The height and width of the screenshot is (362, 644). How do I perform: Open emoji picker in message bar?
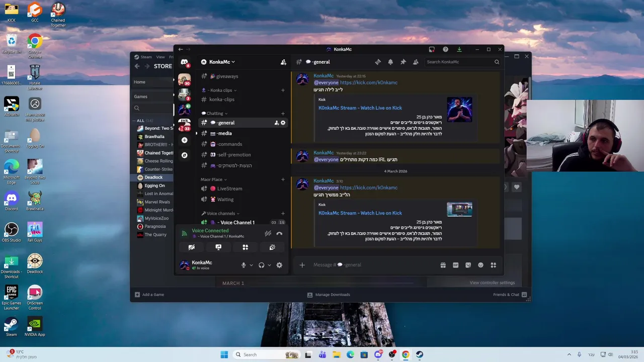pyautogui.click(x=480, y=265)
